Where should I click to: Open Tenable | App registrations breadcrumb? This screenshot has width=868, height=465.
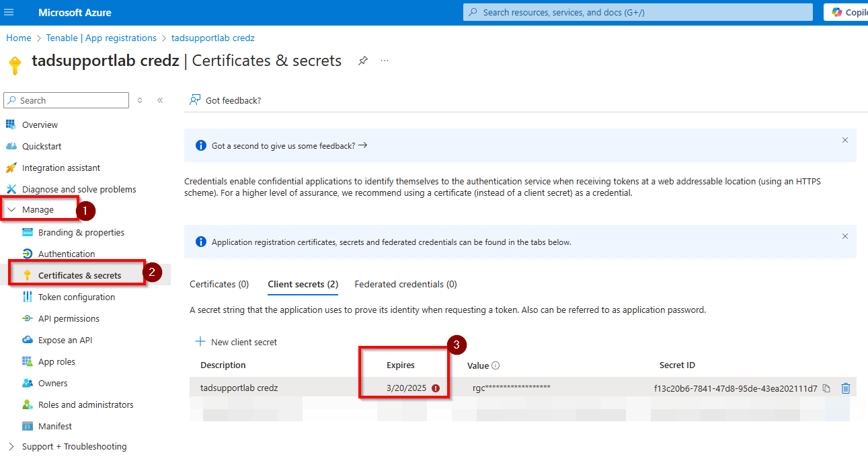coord(101,38)
